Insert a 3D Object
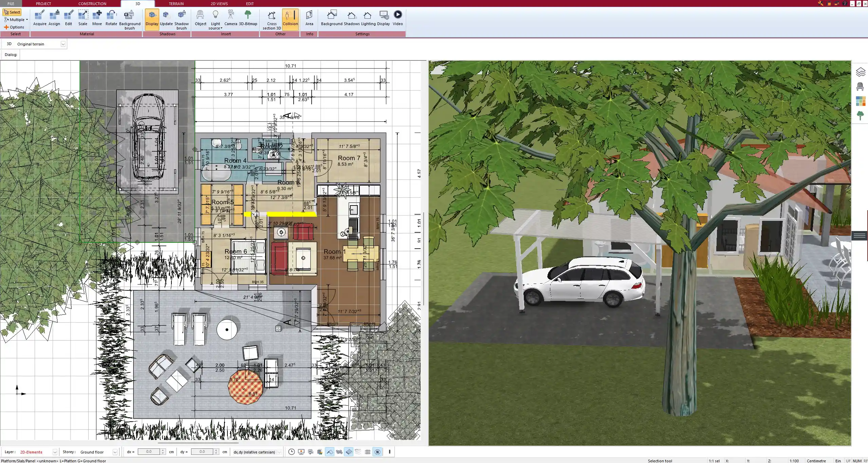868x463 pixels. pos(201,18)
